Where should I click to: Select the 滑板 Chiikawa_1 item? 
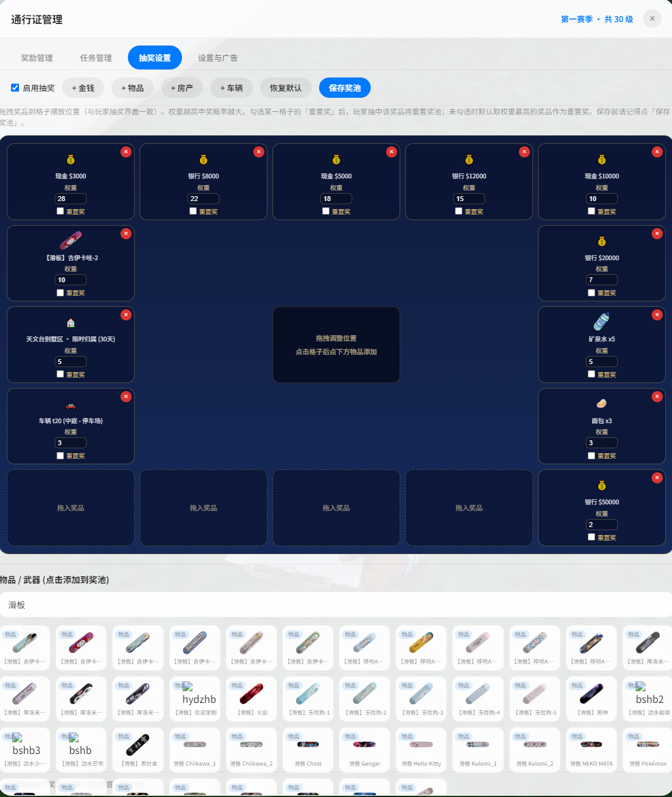click(x=194, y=751)
